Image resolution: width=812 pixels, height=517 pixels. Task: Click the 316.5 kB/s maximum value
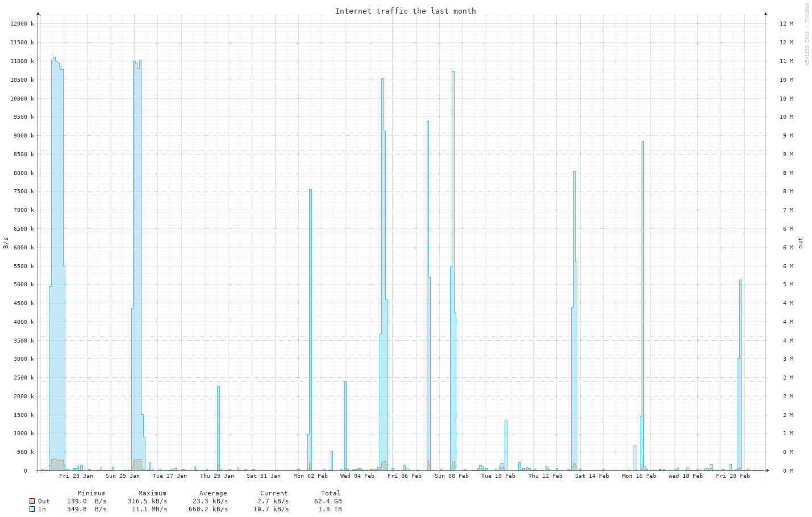[147, 501]
